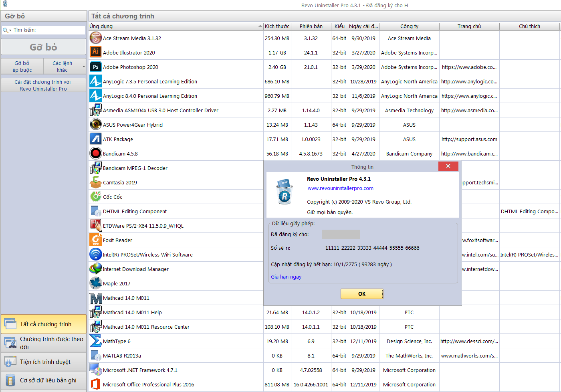Screen dimensions: 561x392
Task: Click the Cốc Cốc browser icon
Action: point(95,196)
